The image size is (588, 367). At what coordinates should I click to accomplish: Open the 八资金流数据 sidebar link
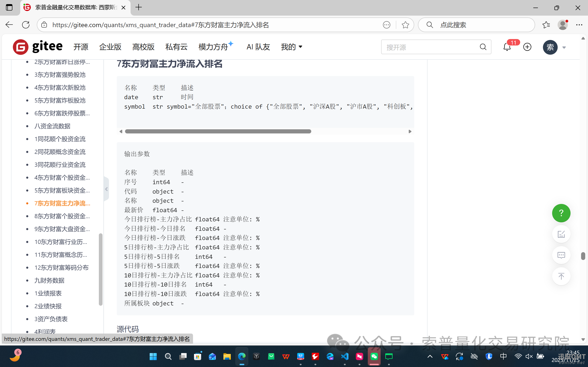click(52, 126)
